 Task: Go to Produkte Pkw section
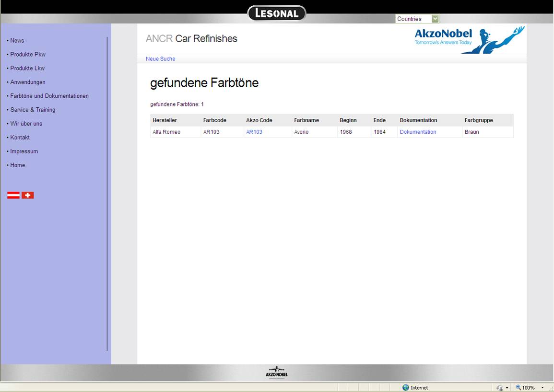28,55
